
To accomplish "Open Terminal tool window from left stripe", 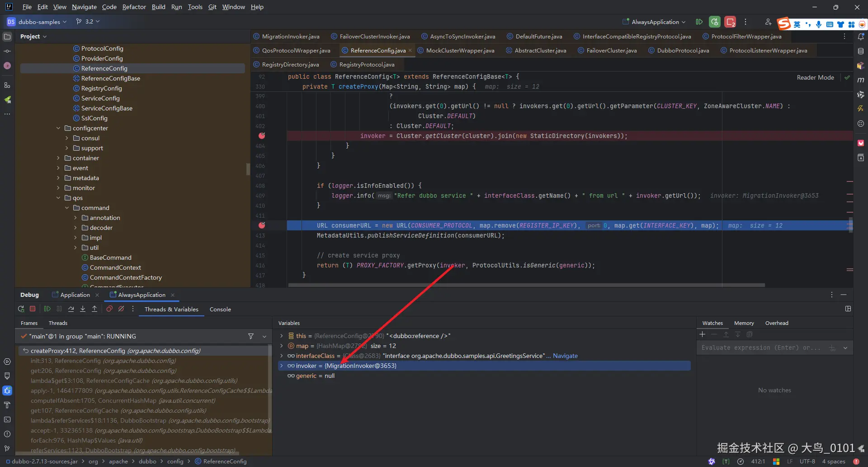I will (x=7, y=419).
